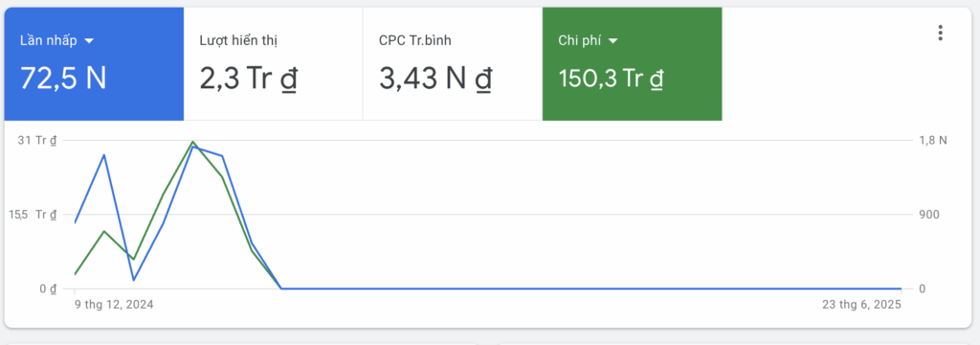The image size is (980, 345).
Task: Click the flat zero section of chart line
Action: coord(591,288)
